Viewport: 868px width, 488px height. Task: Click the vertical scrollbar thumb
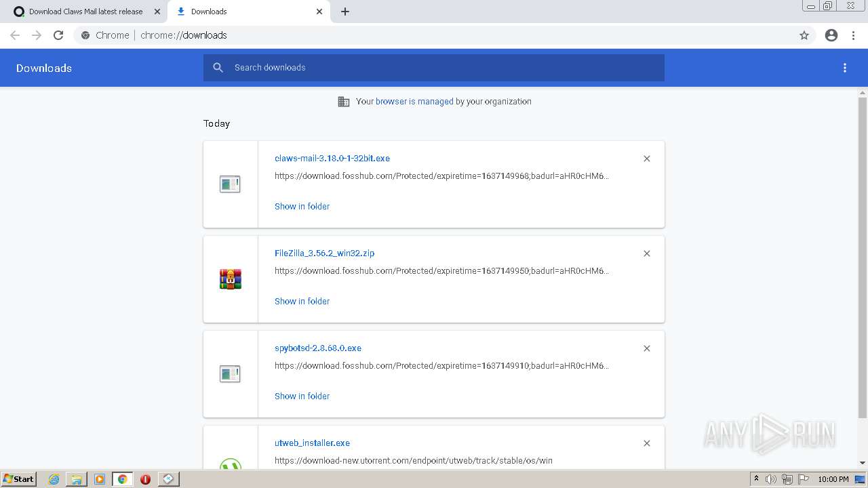863,257
